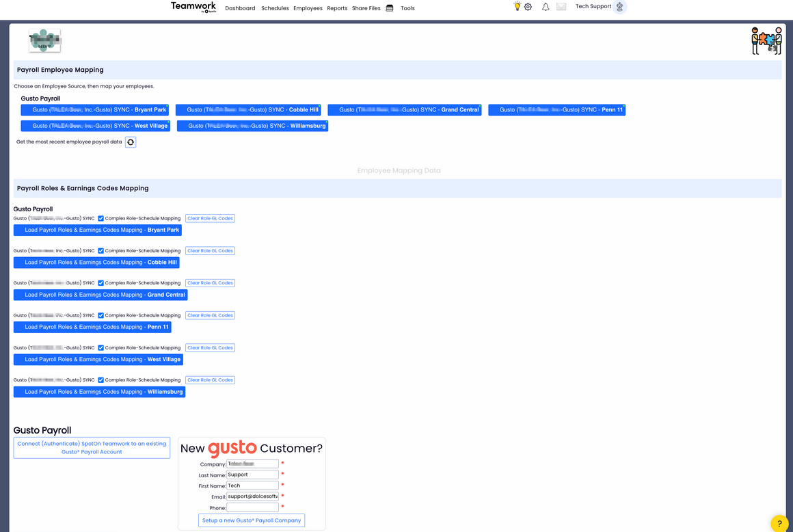Toggle Complex Role-Schedule Mapping for Penn 11
Screen dimensions: 793x532
coord(100,315)
